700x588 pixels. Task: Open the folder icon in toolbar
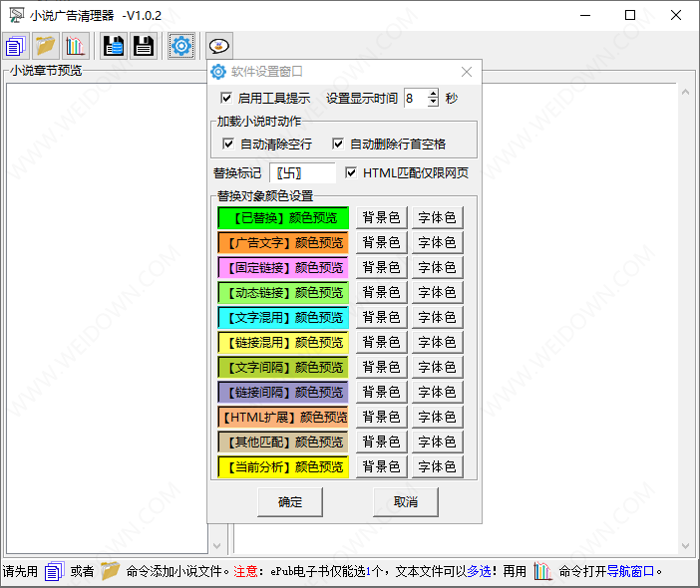[x=46, y=46]
